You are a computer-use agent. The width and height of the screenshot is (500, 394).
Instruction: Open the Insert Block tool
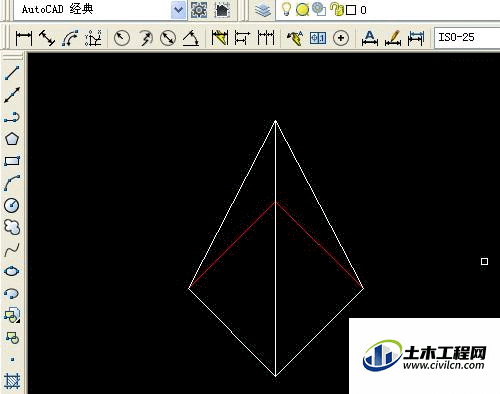(x=12, y=315)
